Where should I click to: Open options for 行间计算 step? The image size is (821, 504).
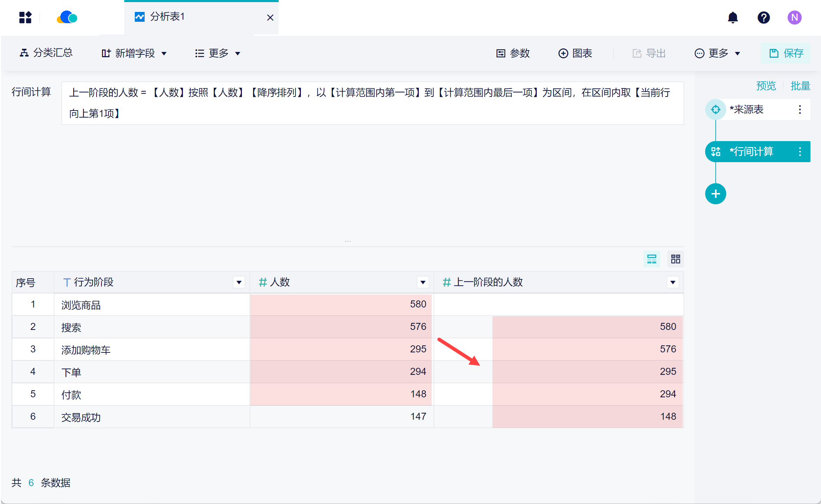click(x=800, y=152)
